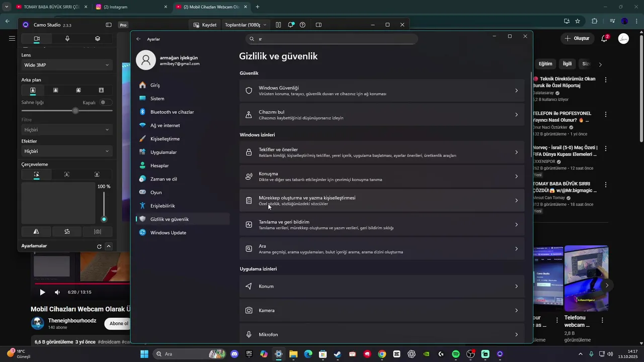Open the microphone tab in Camo Studio
The image size is (644, 362).
(x=67, y=39)
